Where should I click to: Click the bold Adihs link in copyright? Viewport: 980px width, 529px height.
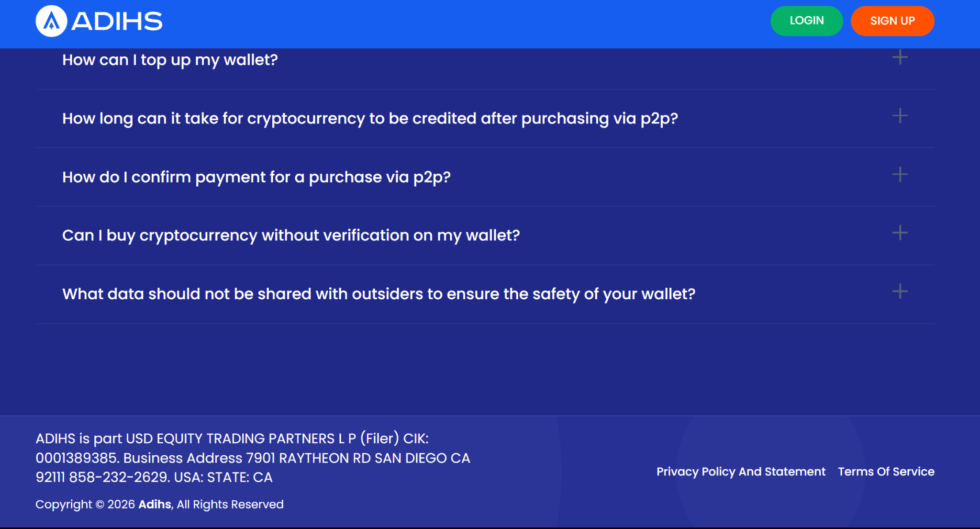pos(155,505)
